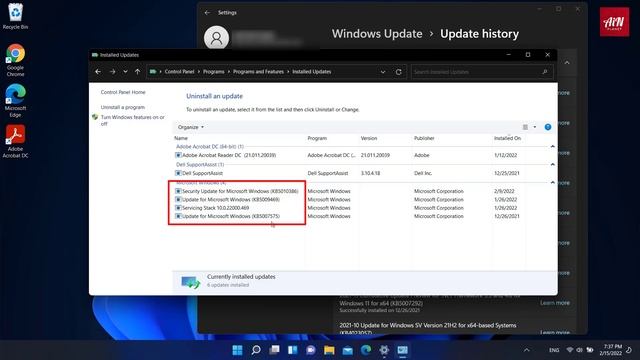Open Settings gear on taskbar
640x360 pixels.
pyautogui.click(x=384, y=350)
